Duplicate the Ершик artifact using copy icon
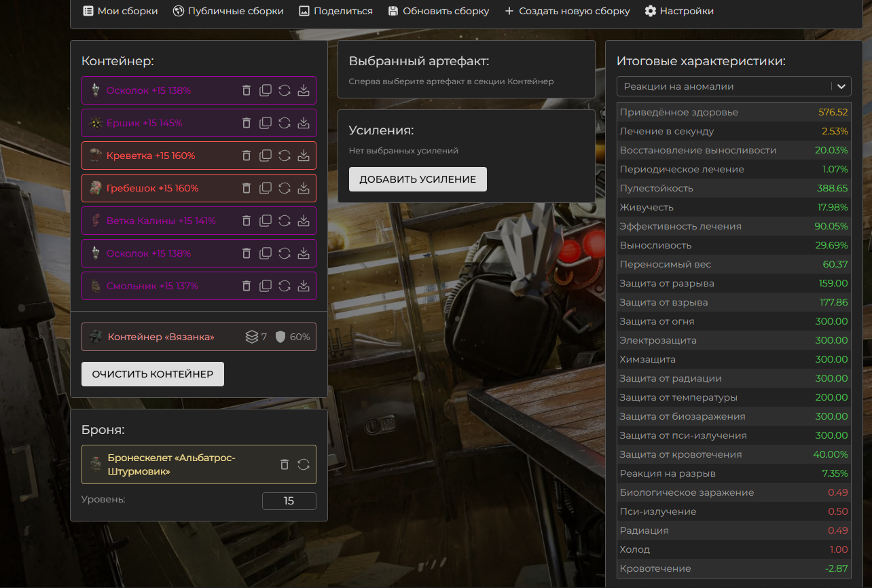 tap(266, 123)
